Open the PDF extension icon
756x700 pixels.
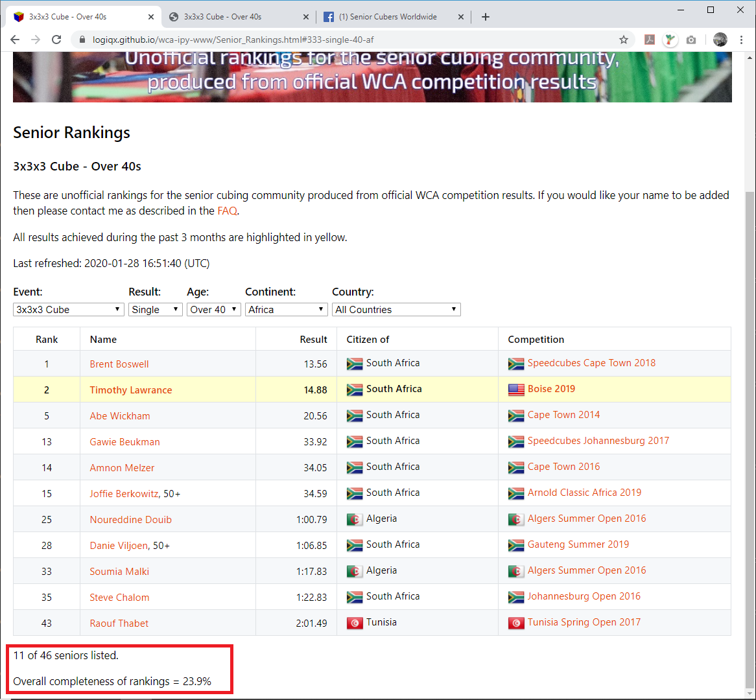[650, 40]
